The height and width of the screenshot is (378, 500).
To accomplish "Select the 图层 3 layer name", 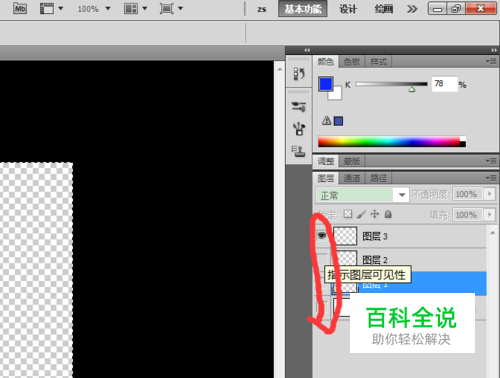I will (x=375, y=236).
